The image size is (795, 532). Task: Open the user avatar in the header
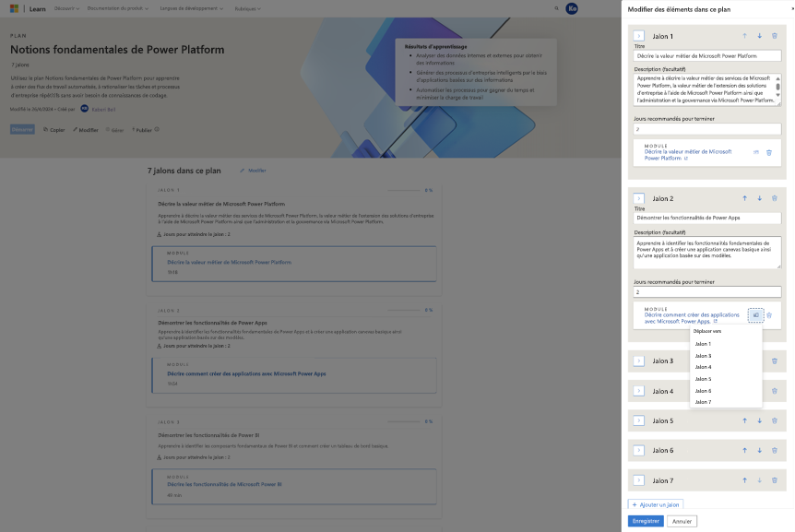pyautogui.click(x=572, y=8)
